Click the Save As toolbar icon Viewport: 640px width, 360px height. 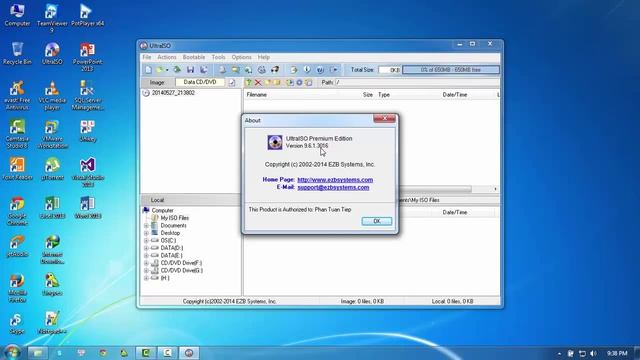[204, 70]
